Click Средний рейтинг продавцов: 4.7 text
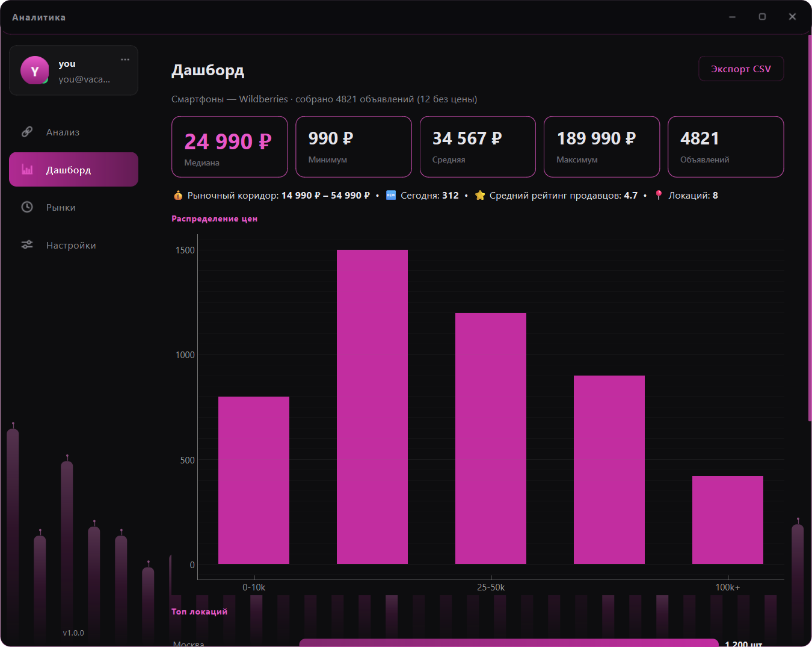Viewport: 812px width, 647px height. pos(564,195)
